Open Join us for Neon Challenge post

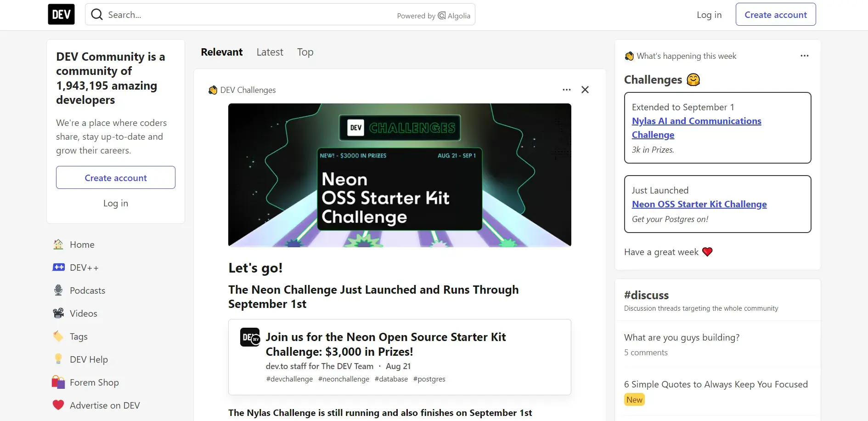click(385, 344)
